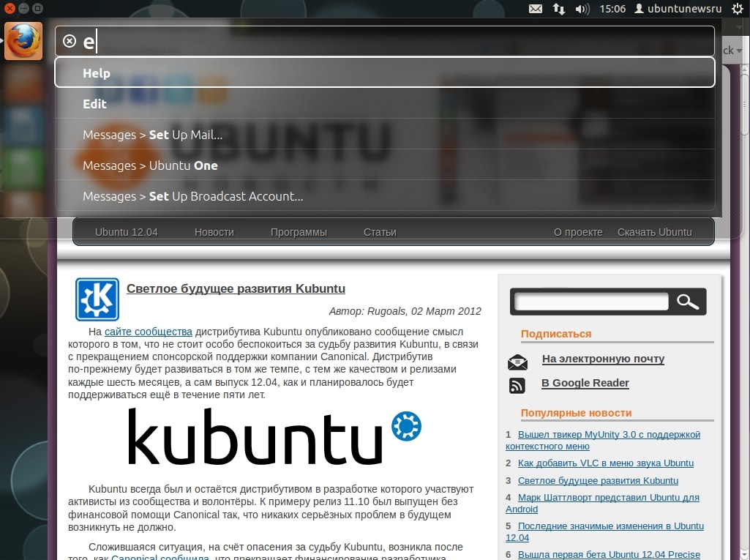Click the RSS feed icon

[517, 385]
